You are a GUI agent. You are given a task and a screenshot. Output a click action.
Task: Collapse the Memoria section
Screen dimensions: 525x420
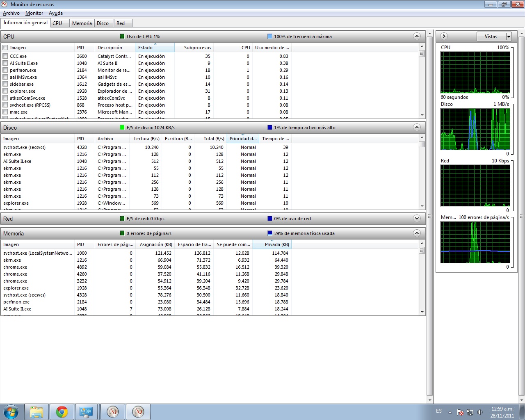tap(417, 233)
